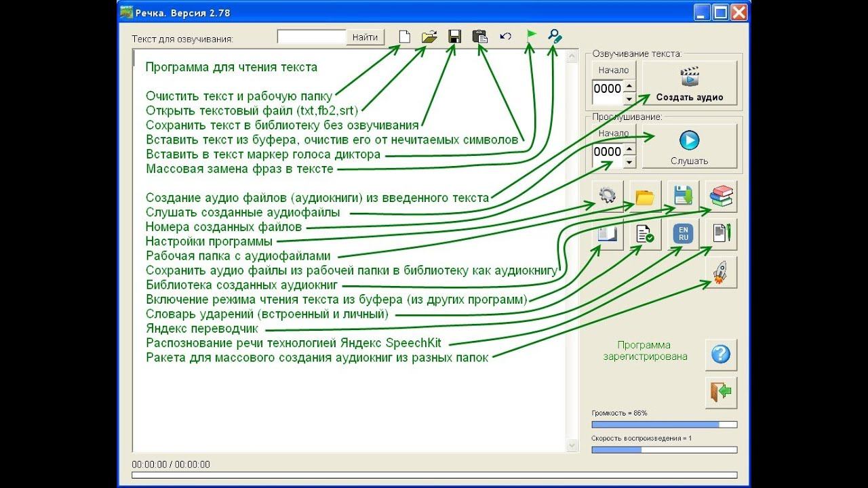This screenshot has height=488, width=868.
Task: Click the search text input field
Action: point(312,37)
